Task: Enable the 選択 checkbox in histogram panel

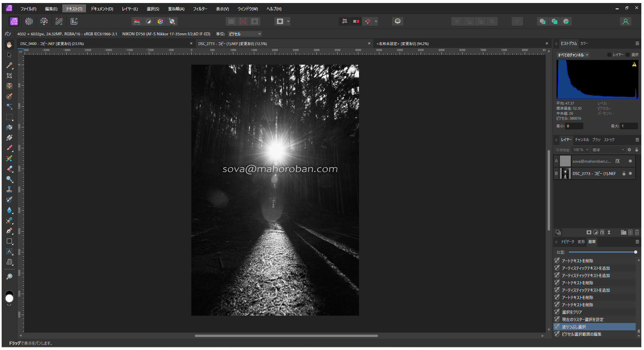Action: pyautogui.click(x=628, y=55)
